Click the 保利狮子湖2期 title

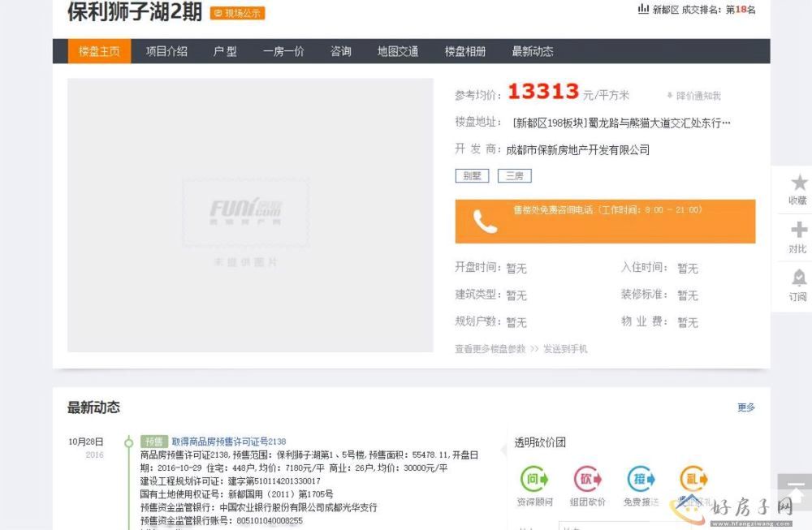(135, 11)
